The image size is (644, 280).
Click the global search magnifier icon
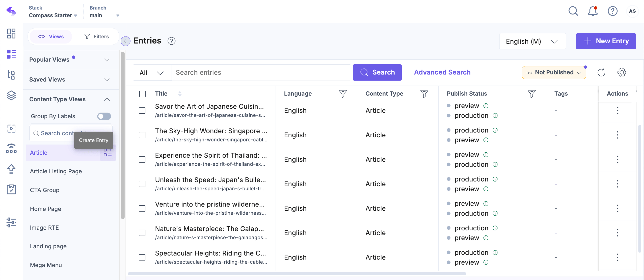click(x=573, y=11)
